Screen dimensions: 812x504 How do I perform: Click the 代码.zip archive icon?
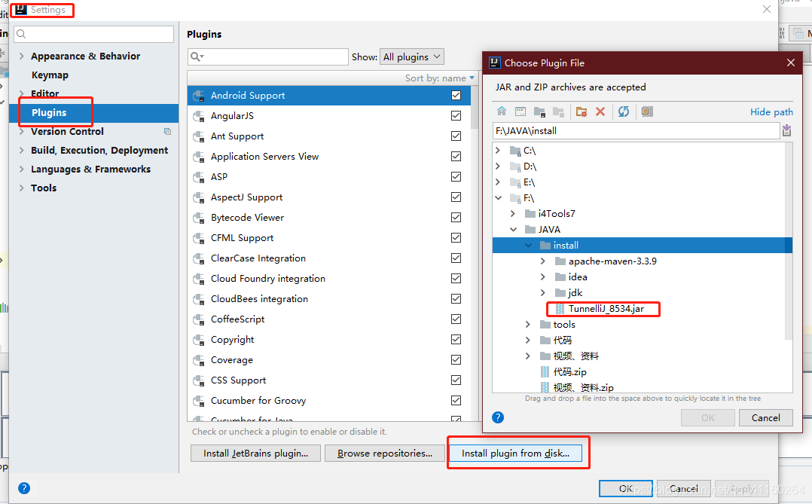coord(545,372)
